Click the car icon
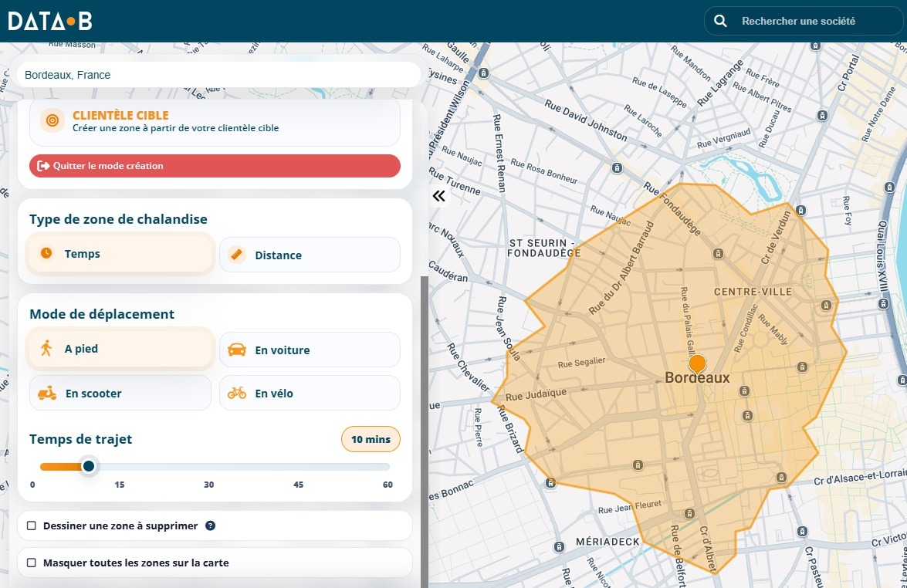The width and height of the screenshot is (907, 588). [x=236, y=350]
